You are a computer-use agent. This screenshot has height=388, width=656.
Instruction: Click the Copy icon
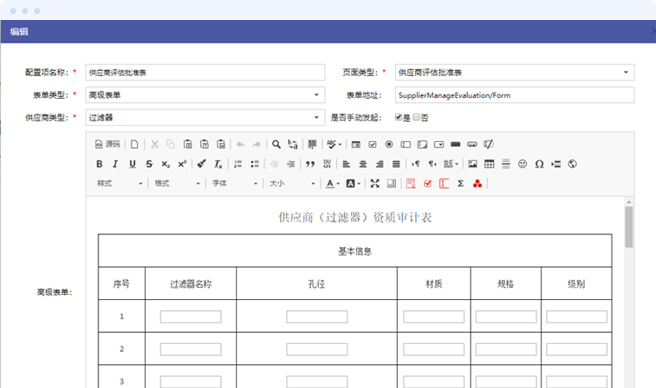171,144
